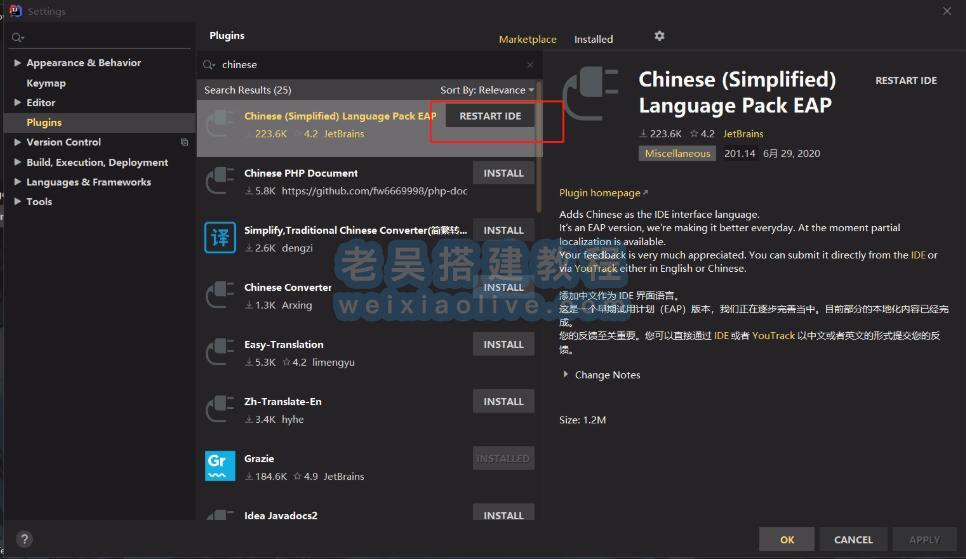Switch to the Marketplace tab
966x559 pixels.
[527, 39]
